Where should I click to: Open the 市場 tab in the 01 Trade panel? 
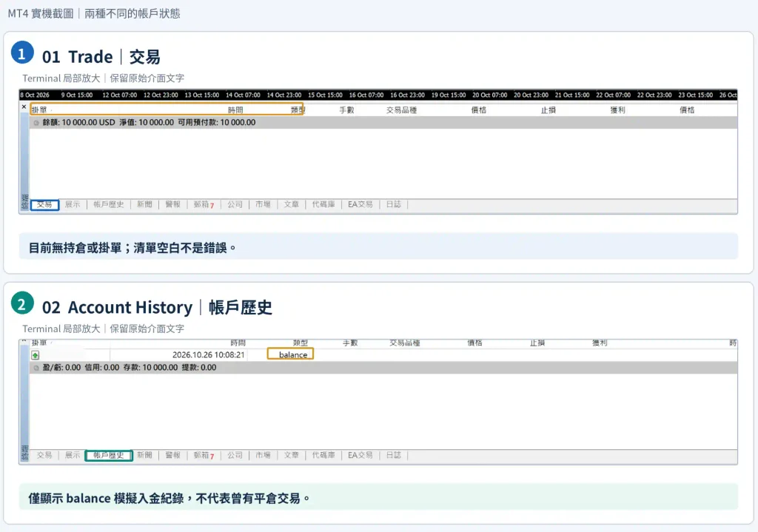click(x=263, y=204)
